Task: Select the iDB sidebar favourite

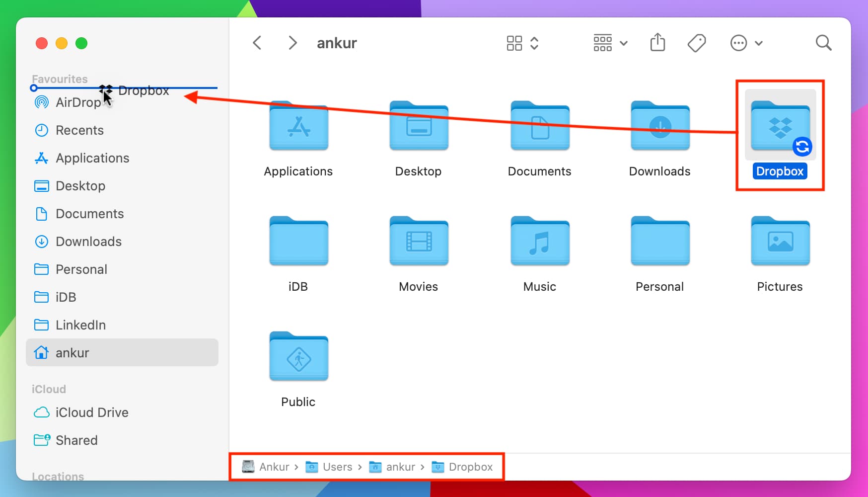Action: [x=122, y=297]
